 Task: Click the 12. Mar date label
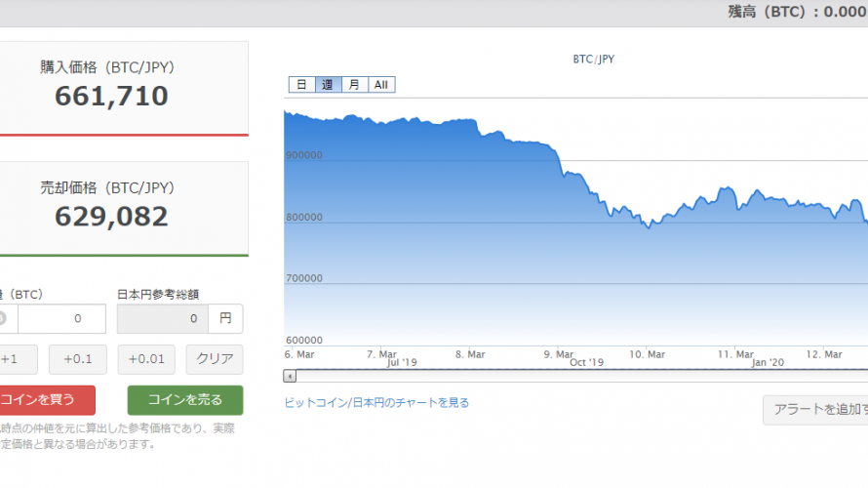[824, 354]
